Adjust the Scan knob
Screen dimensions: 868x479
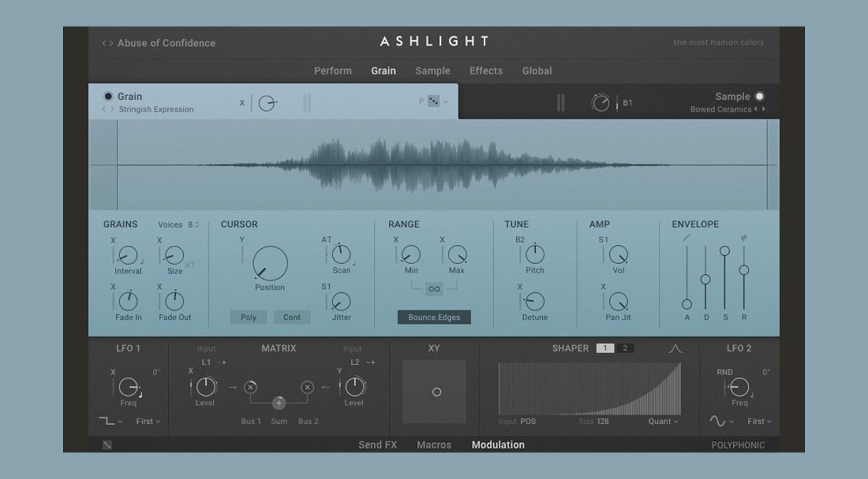pyautogui.click(x=341, y=255)
